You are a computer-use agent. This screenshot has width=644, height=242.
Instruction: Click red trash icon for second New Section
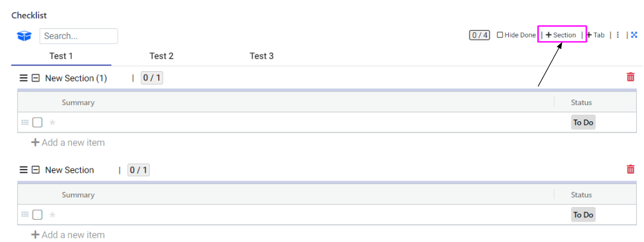[631, 169]
